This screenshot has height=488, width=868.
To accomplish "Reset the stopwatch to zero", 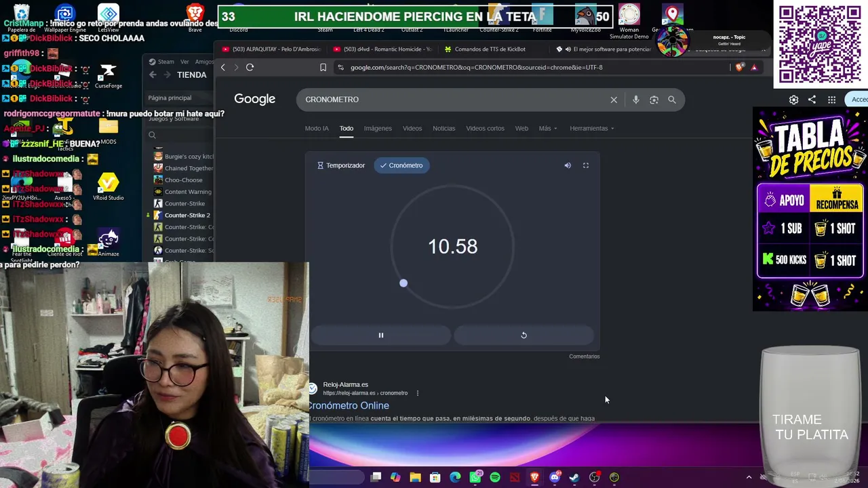I will 524,335.
